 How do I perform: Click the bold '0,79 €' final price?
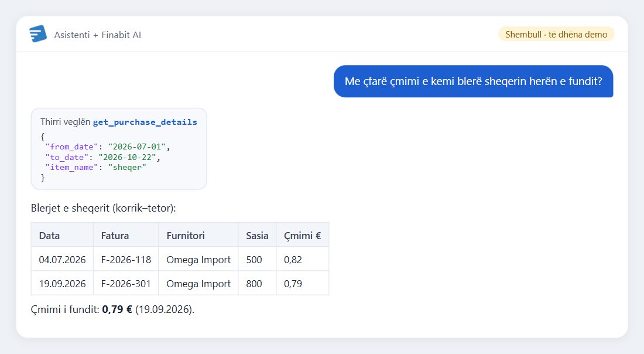click(x=117, y=309)
